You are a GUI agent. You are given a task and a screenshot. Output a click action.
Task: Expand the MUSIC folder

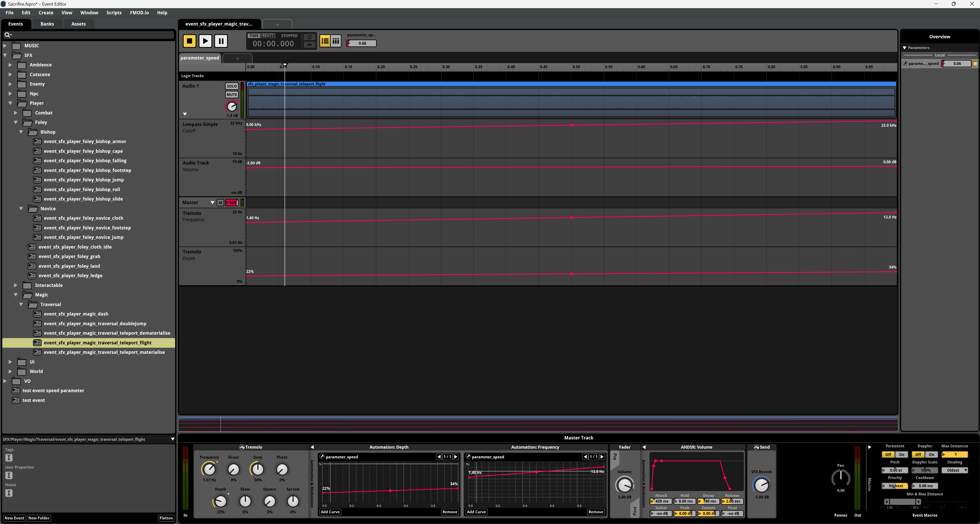tap(5, 46)
